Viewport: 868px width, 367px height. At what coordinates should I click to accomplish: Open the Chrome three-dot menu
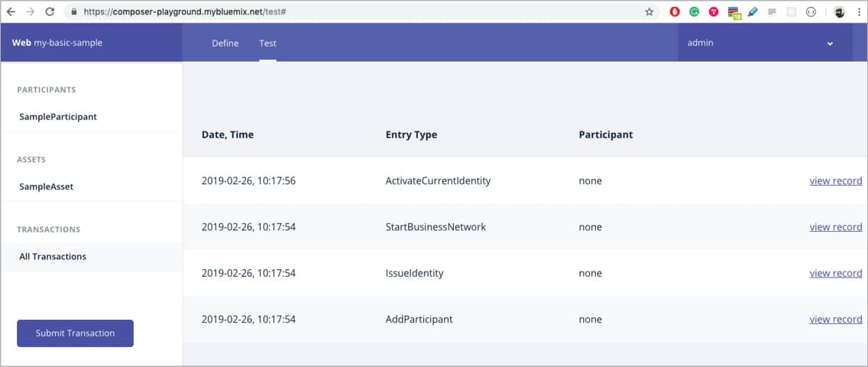pyautogui.click(x=859, y=12)
